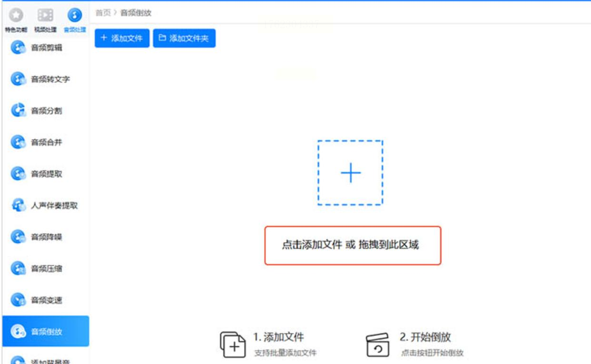Select 人声伴奏提取 in the sidebar
This screenshot has width=591, height=364.
[46, 205]
